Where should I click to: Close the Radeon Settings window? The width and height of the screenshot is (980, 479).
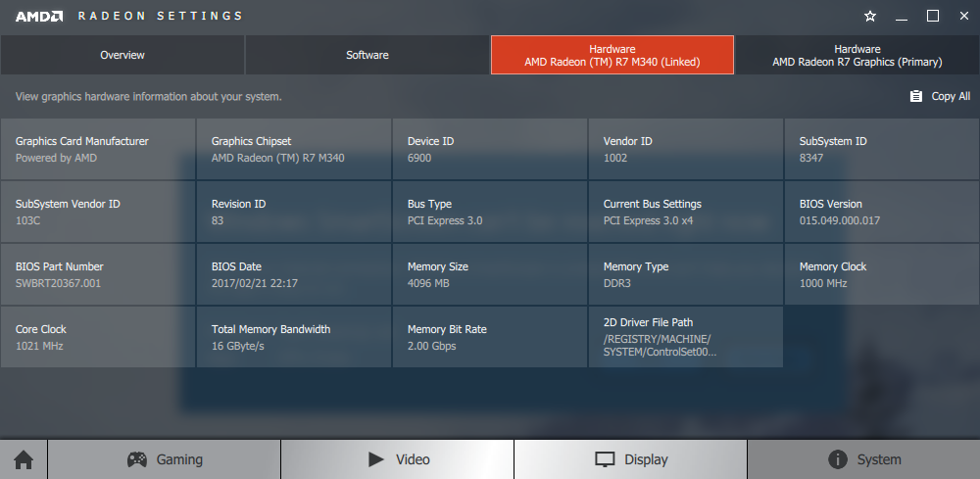964,17
